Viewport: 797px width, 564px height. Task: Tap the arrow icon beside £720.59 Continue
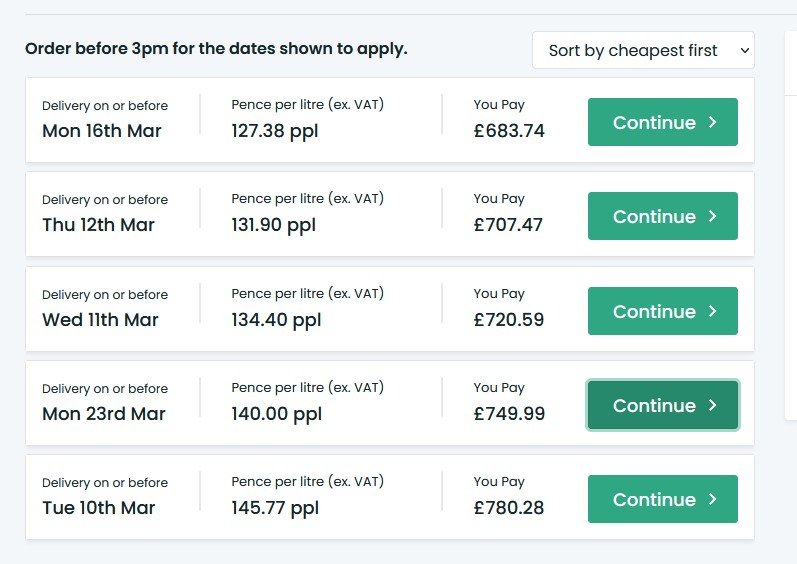[713, 311]
